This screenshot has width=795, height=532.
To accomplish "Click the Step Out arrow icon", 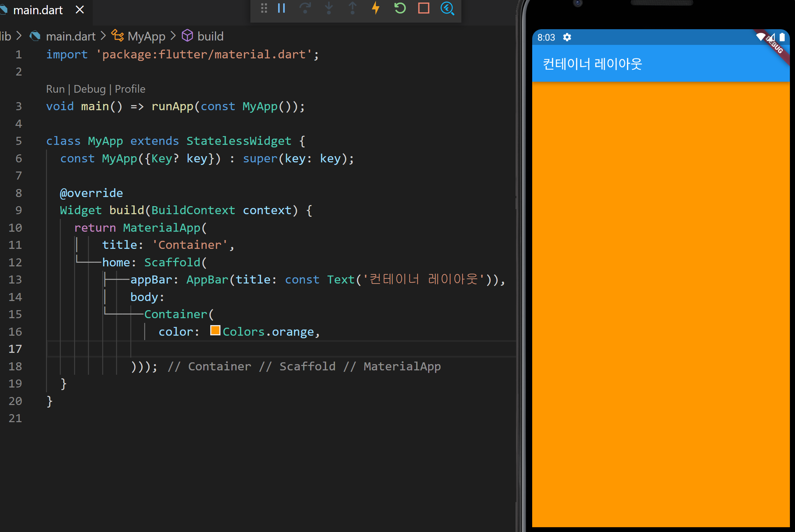I will (352, 8).
